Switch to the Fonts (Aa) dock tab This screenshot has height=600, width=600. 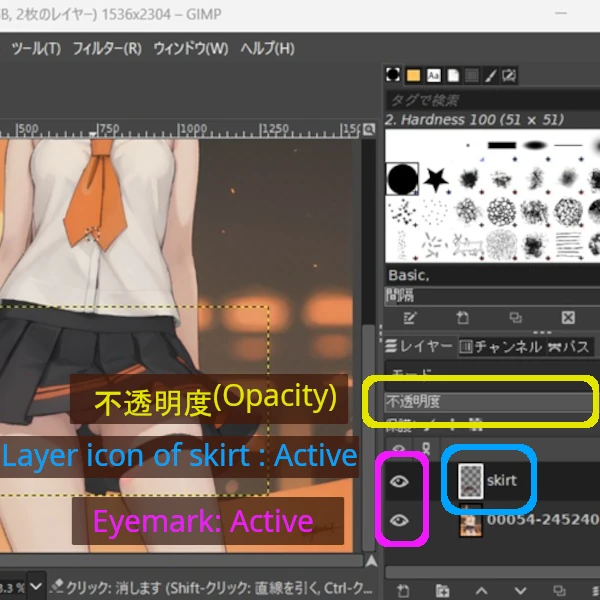433,75
